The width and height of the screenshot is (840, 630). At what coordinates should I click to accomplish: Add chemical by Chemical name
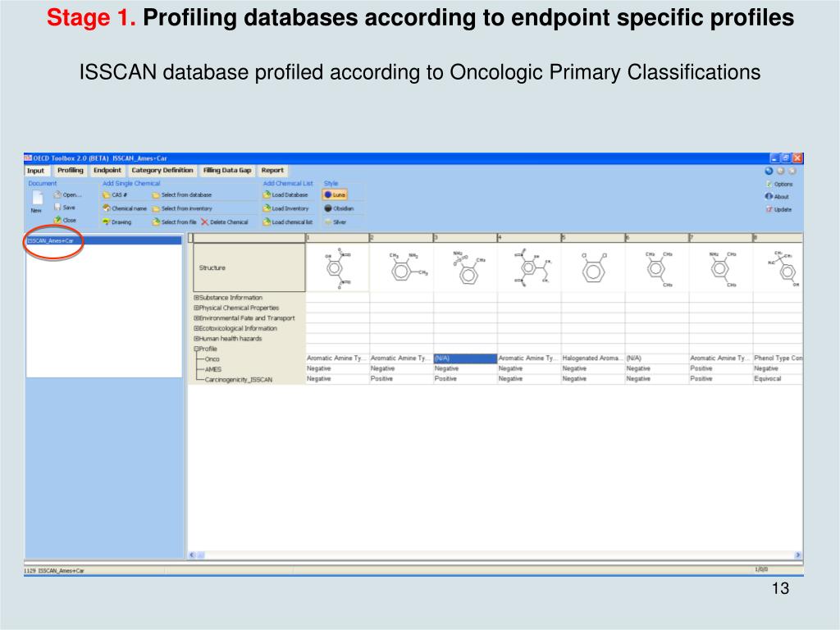click(x=125, y=208)
